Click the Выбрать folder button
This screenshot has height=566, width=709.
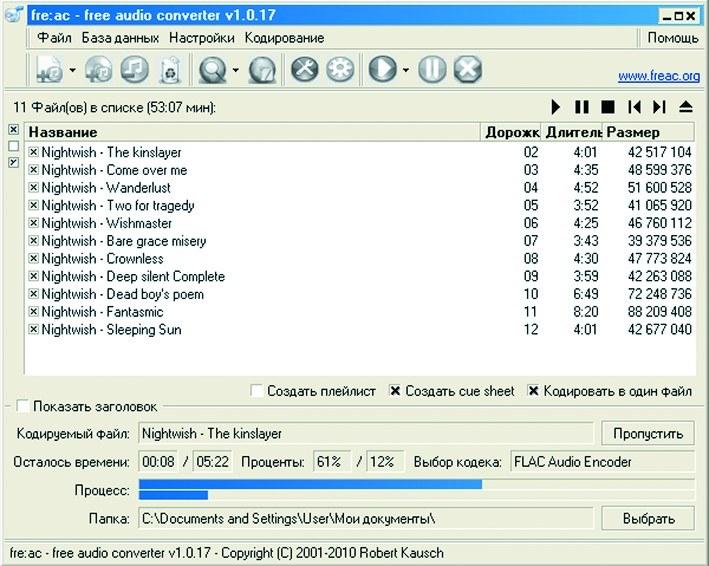648,518
